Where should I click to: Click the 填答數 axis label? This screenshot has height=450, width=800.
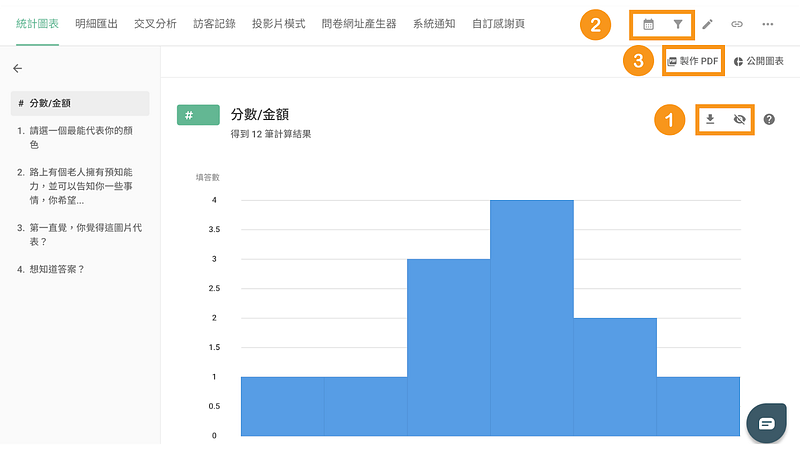coord(208,178)
